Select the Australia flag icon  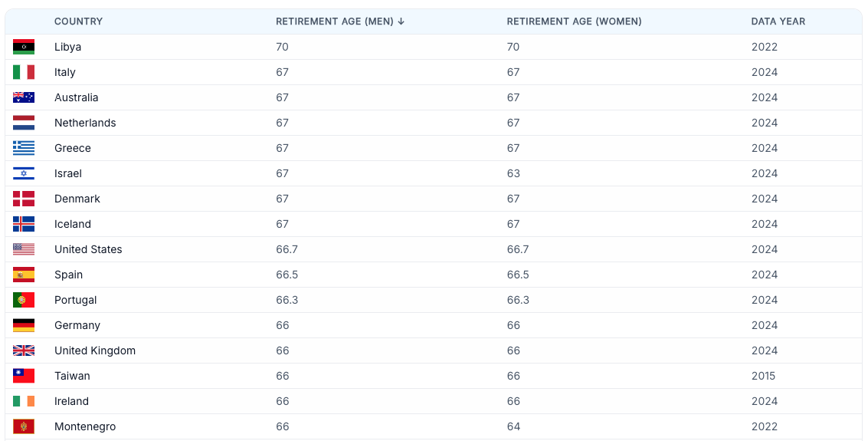24,97
